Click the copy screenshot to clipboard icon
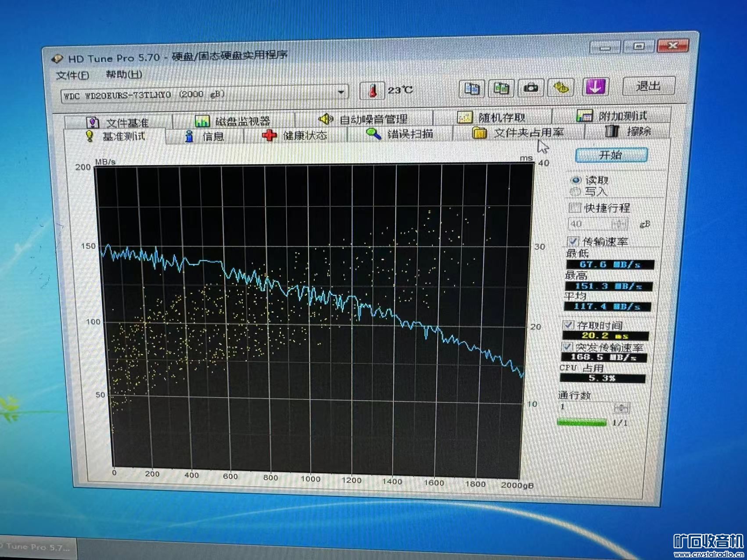Screen dimensions: 747x560 [501, 88]
